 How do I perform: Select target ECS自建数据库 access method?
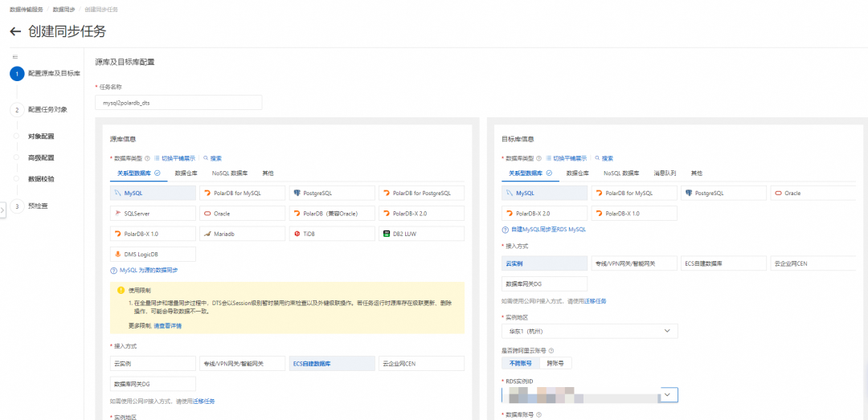[723, 263]
